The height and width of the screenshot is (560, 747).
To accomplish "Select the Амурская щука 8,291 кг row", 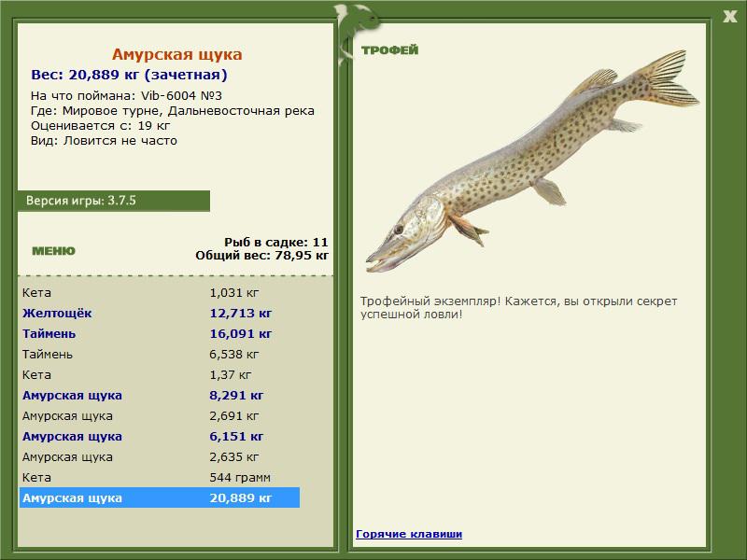I will pyautogui.click(x=159, y=395).
